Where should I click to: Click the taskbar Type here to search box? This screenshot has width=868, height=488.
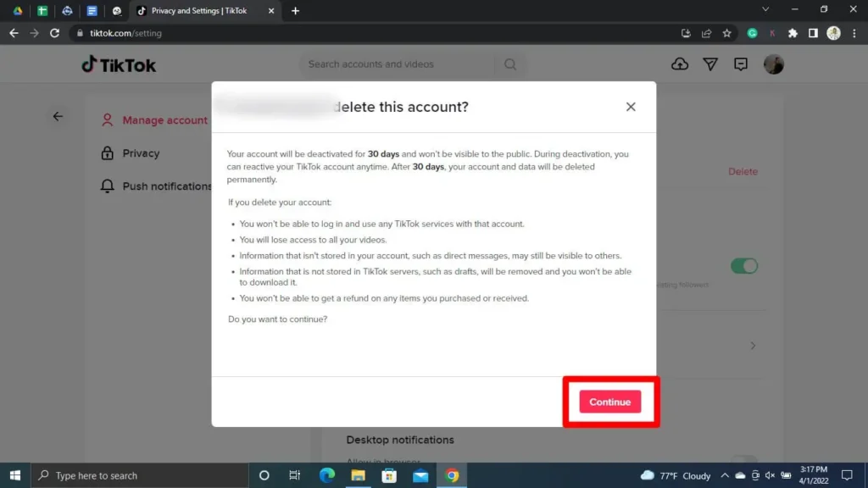pyautogui.click(x=140, y=475)
